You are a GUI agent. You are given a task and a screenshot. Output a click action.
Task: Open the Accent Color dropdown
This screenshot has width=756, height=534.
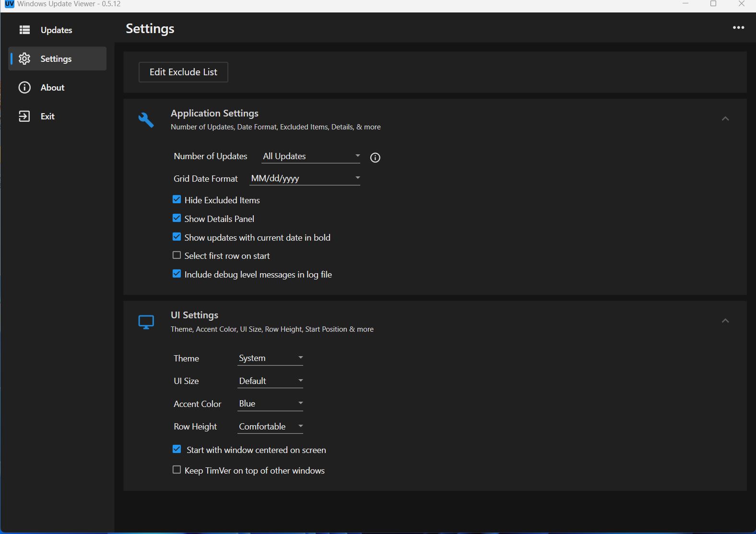[x=271, y=404]
